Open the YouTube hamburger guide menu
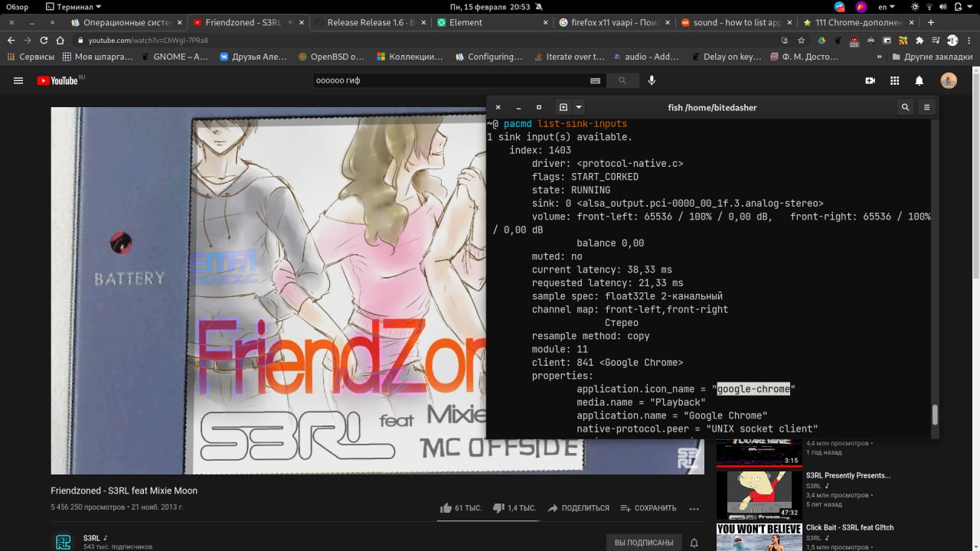980x551 pixels. pos(18,80)
